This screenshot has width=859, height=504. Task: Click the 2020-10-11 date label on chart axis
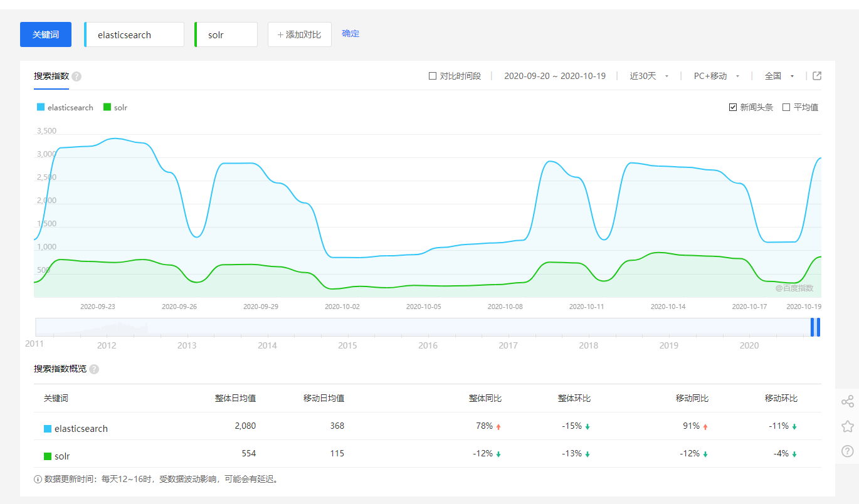[x=586, y=307]
